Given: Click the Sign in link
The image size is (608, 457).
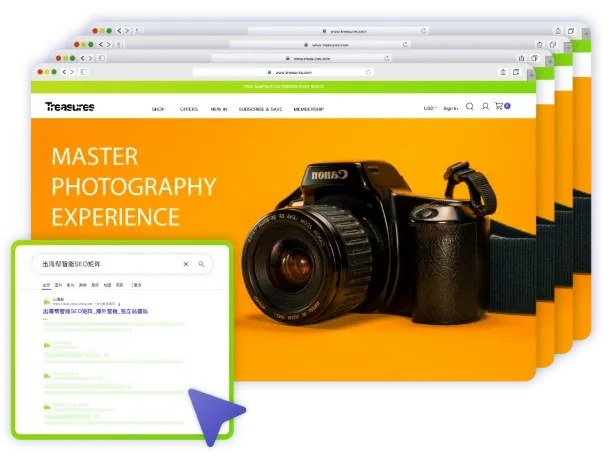Looking at the screenshot, I should coord(451,108).
